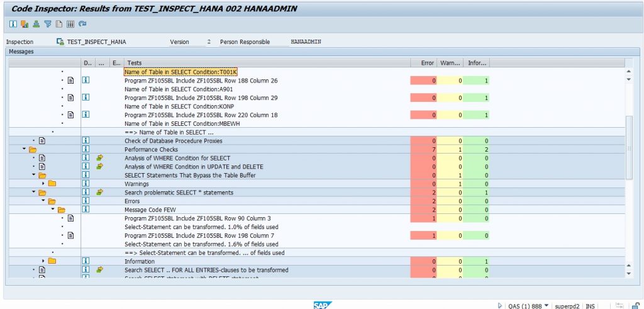Image resolution: width=644 pixels, height=309 pixels.
Task: Click the curved arrow toolbar icon
Action: point(82,25)
